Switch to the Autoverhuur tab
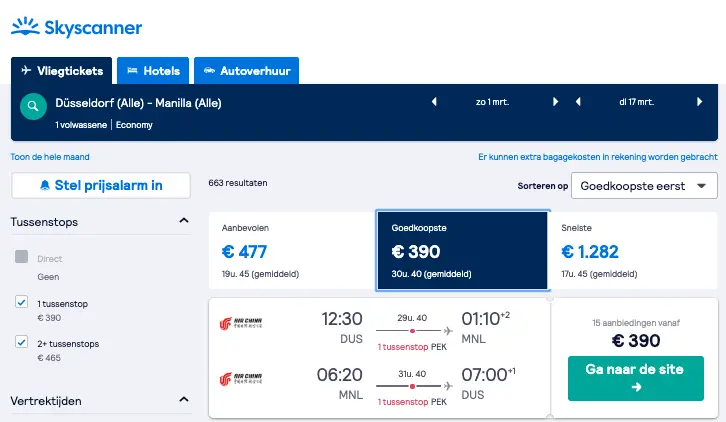726x422 pixels. point(246,70)
